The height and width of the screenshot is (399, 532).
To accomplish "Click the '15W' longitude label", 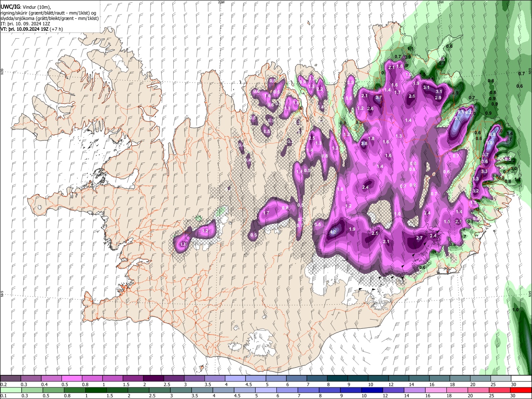I will [x=440, y=2].
